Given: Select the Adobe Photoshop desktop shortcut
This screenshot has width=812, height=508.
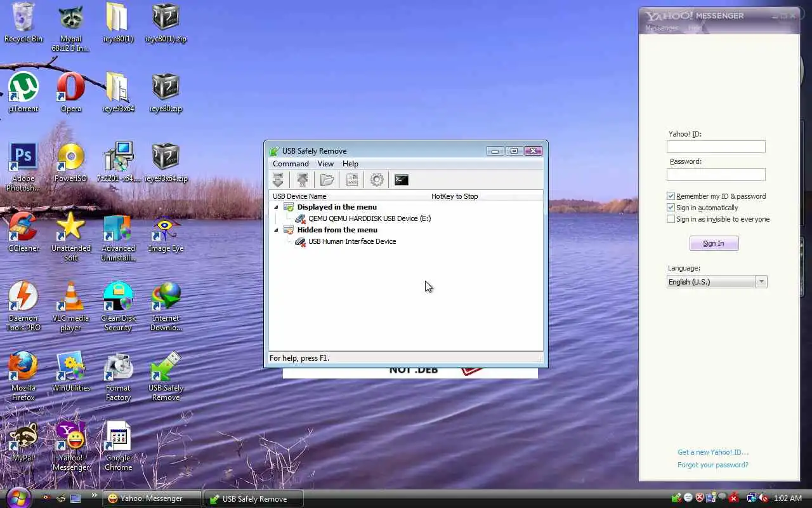Looking at the screenshot, I should point(23,166).
